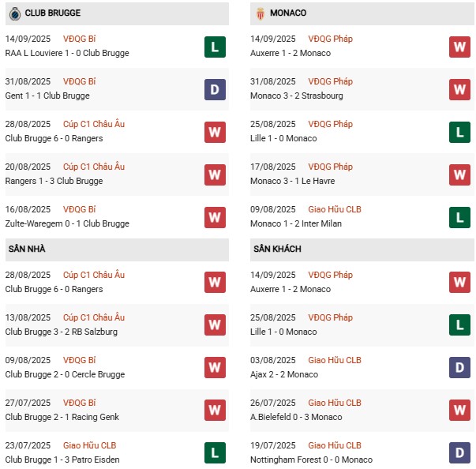Select the SÂN KHÁCH section header
This screenshot has width=476, height=469.
(x=362, y=250)
